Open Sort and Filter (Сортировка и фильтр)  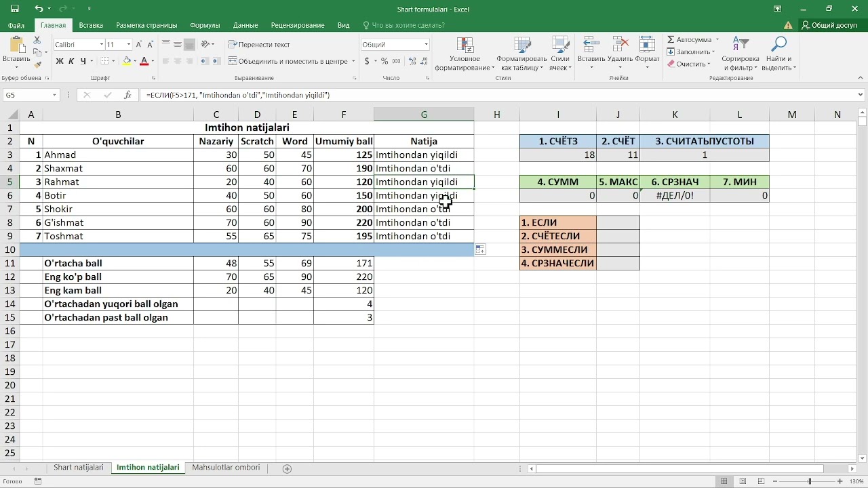pos(741,54)
